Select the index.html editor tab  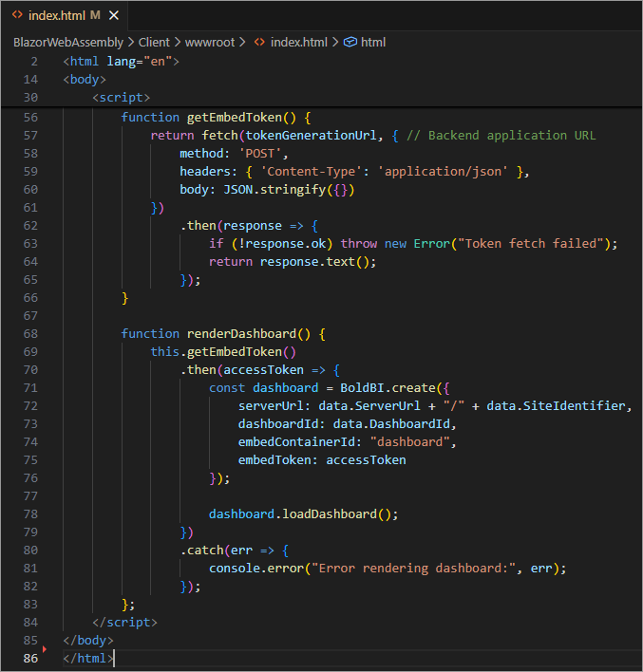click(x=57, y=15)
